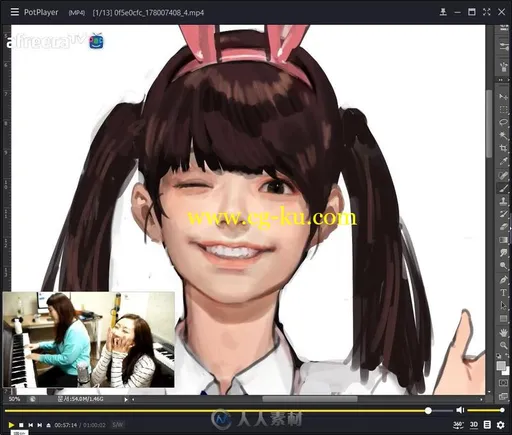This screenshot has width=512, height=435.
Task: Change the Photoshop screen mode
Action: (503, 396)
